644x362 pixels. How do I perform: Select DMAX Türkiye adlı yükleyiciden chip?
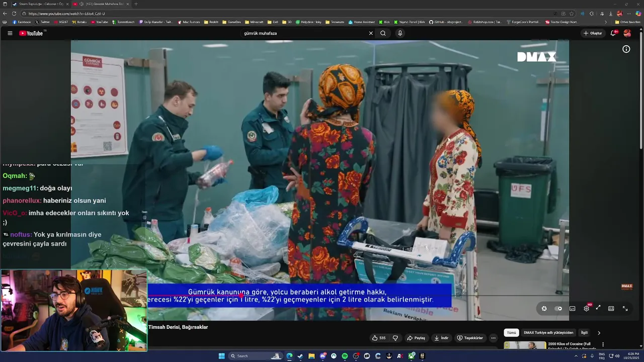point(548,332)
